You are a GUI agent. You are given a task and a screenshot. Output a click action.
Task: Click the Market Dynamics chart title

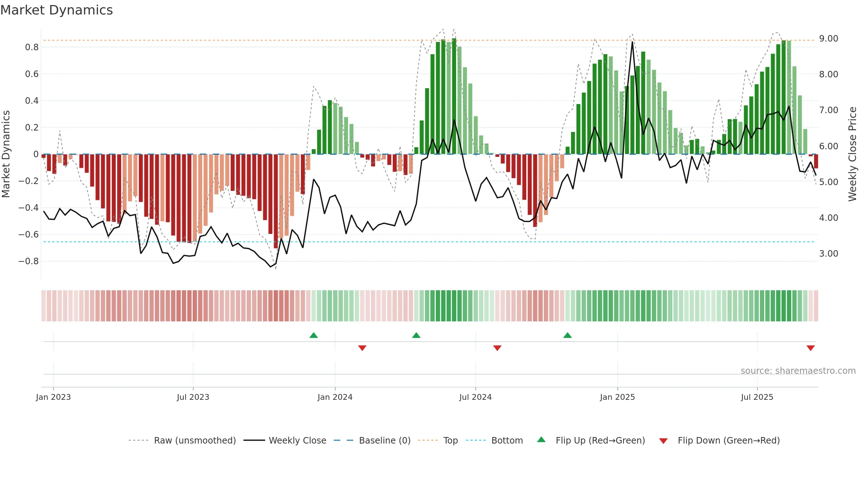click(57, 10)
